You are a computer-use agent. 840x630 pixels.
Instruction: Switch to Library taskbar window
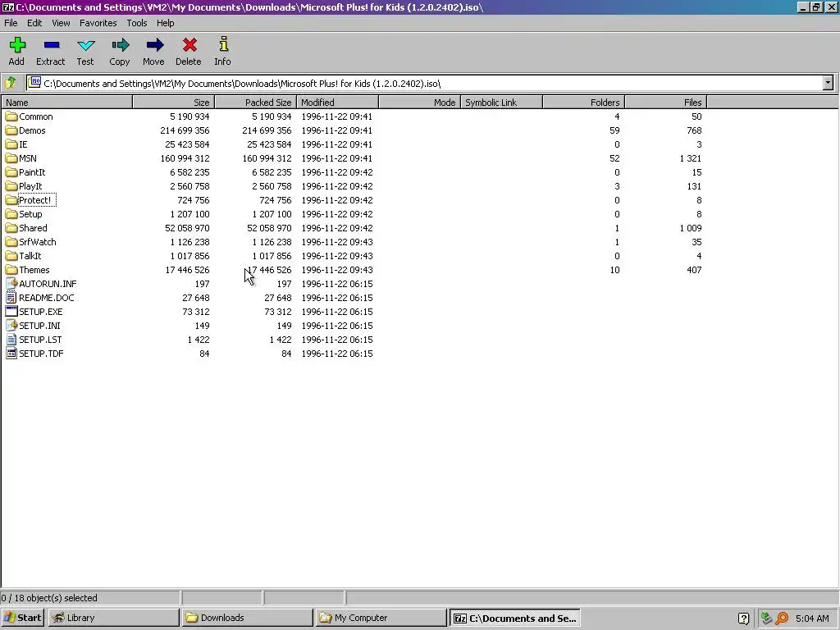pyautogui.click(x=113, y=618)
